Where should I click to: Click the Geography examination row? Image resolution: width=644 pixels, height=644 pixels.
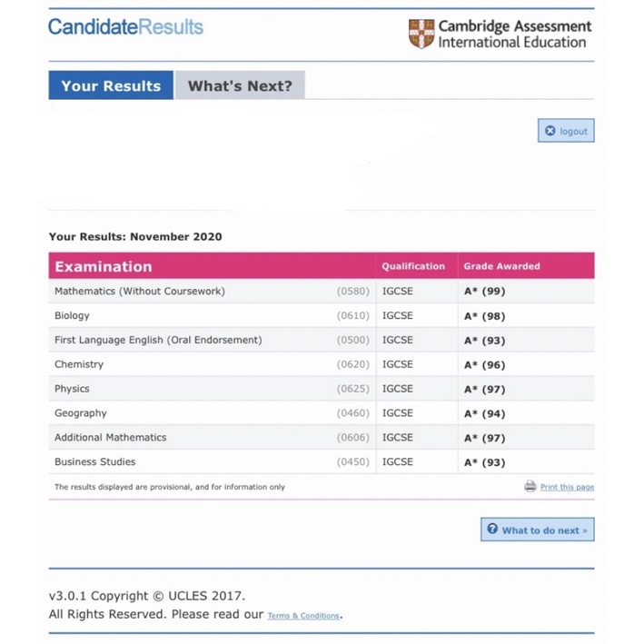[x=81, y=413]
